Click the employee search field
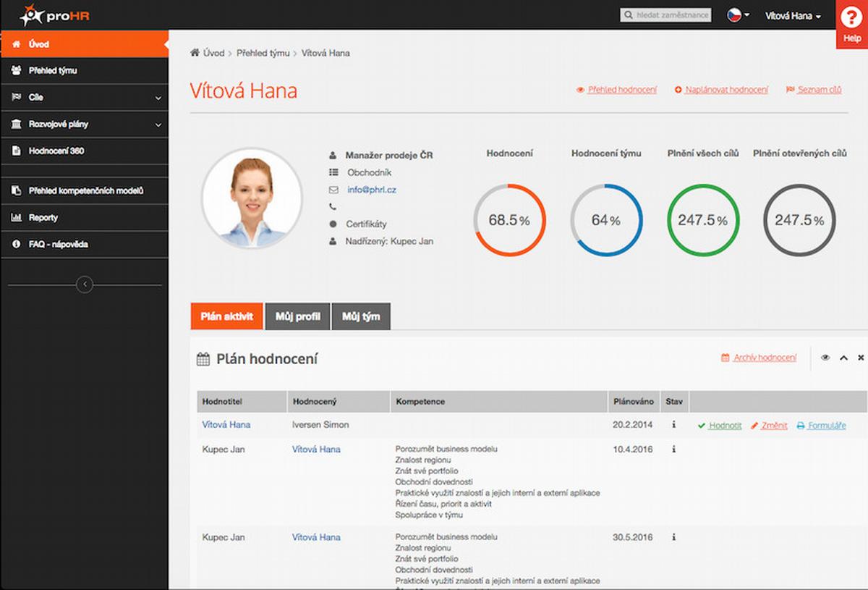This screenshot has height=590, width=868. click(x=665, y=15)
